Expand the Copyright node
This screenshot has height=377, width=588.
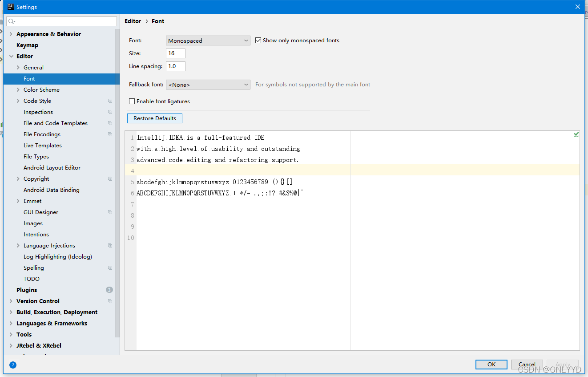(18, 179)
